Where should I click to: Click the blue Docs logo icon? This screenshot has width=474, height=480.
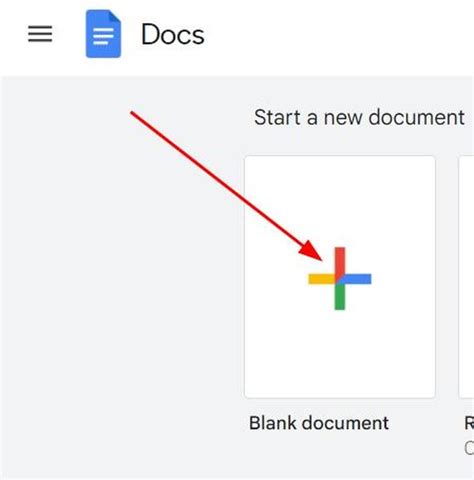103,34
